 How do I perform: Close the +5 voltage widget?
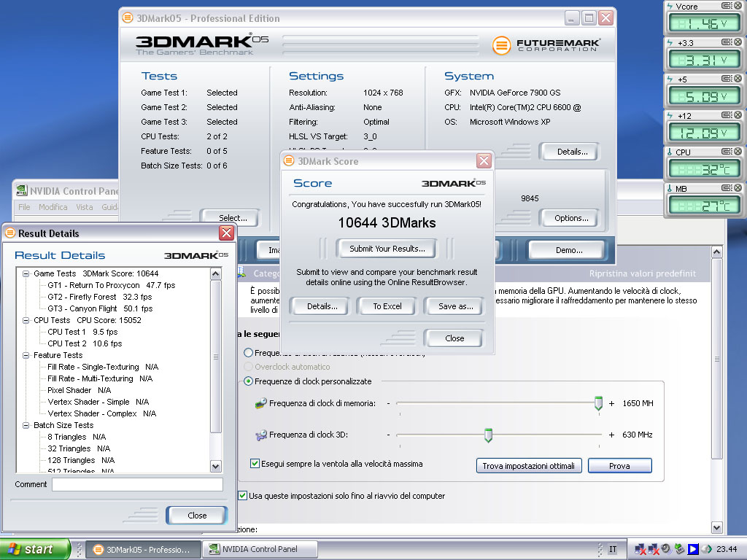[738, 79]
